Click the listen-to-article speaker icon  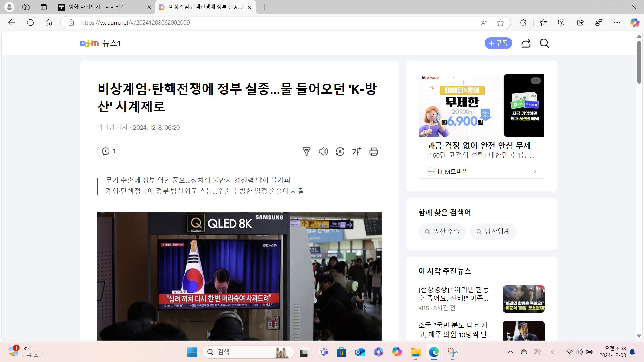click(x=323, y=152)
